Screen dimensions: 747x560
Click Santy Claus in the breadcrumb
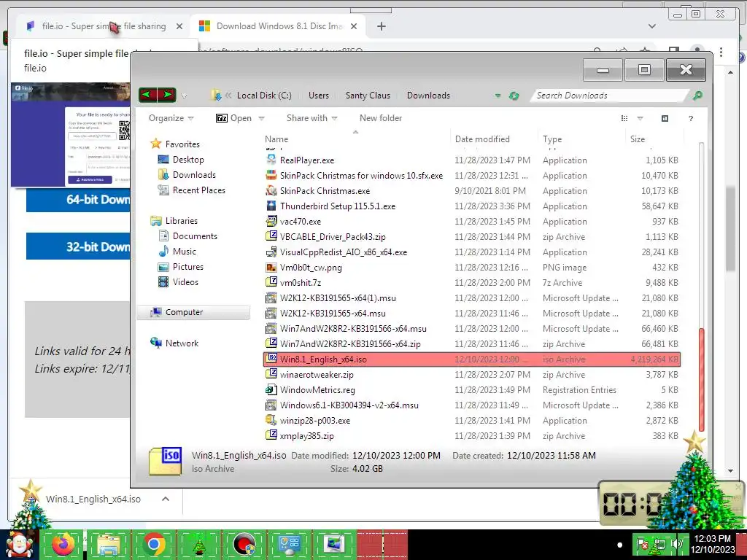368,96
